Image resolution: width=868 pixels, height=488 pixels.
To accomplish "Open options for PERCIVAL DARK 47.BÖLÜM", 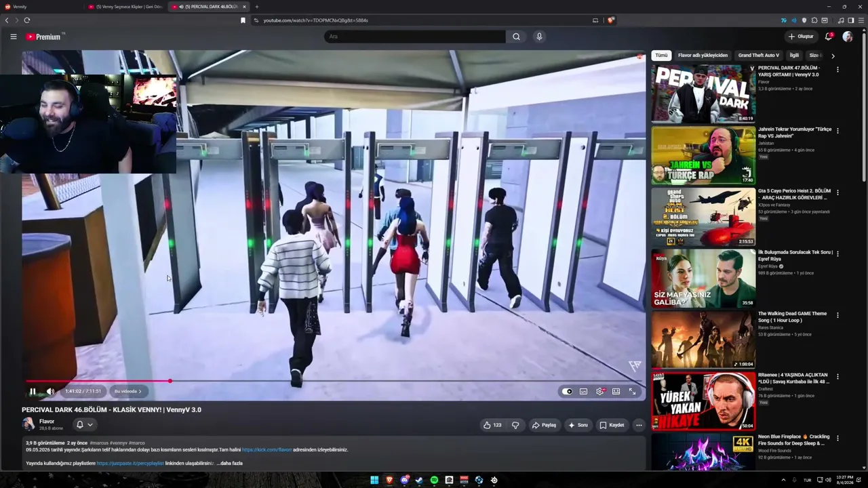I will click(x=837, y=70).
